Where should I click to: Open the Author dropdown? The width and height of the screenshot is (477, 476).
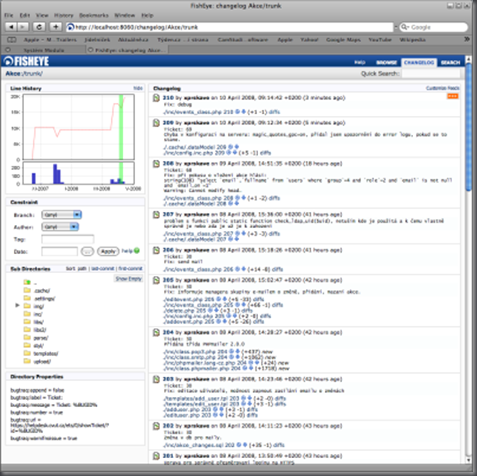pos(60,227)
